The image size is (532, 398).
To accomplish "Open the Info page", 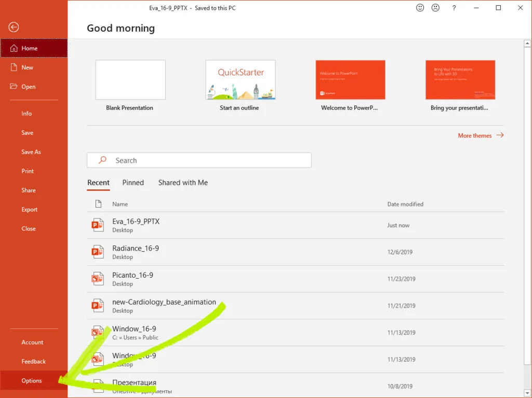I will pyautogui.click(x=26, y=114).
